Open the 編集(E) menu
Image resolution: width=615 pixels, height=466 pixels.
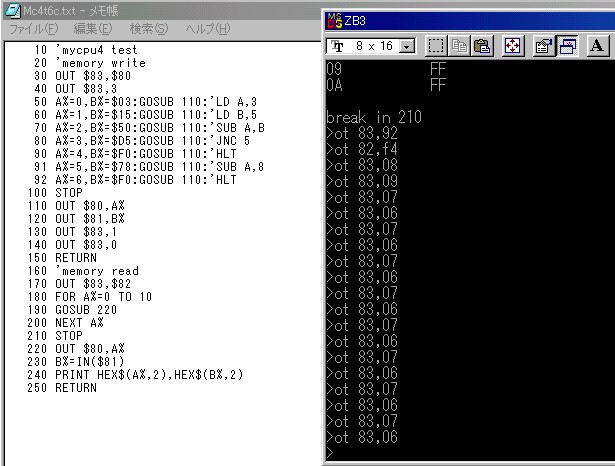[93, 29]
